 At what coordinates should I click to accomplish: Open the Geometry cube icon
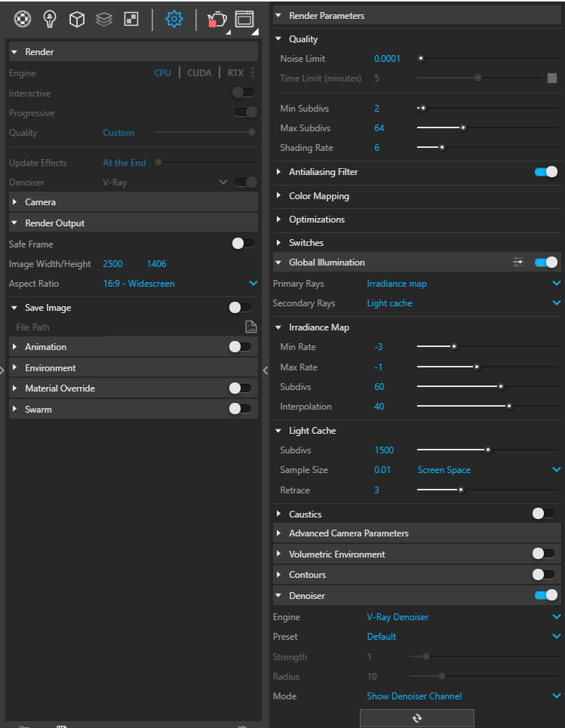(x=77, y=19)
